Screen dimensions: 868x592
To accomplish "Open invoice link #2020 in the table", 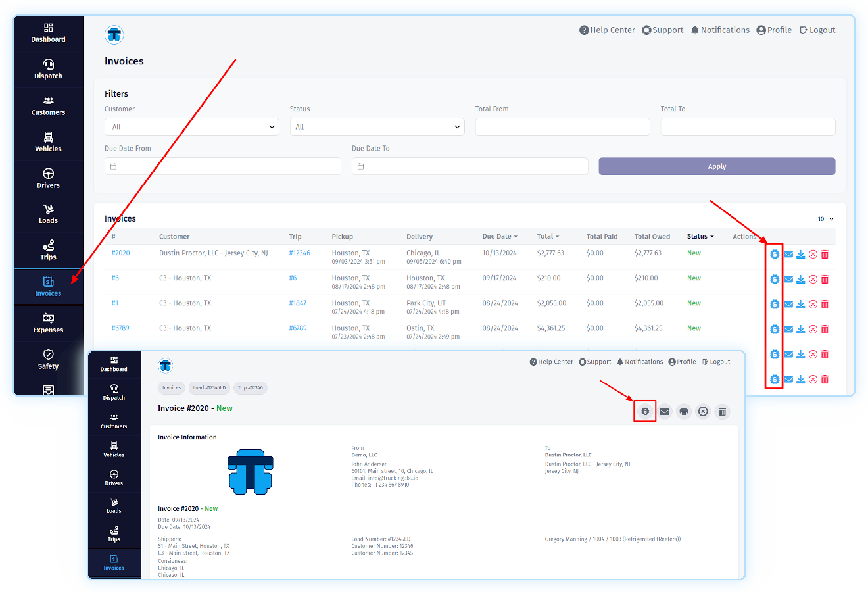I will pyautogui.click(x=120, y=253).
